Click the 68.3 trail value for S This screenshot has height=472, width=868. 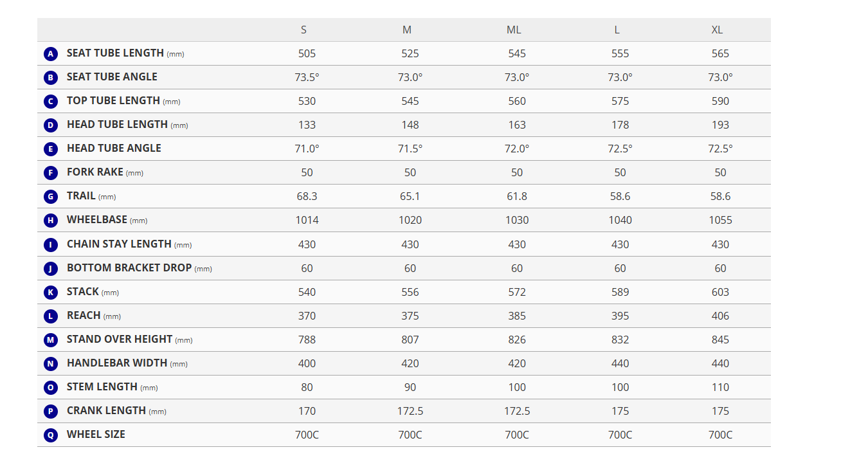(x=307, y=196)
